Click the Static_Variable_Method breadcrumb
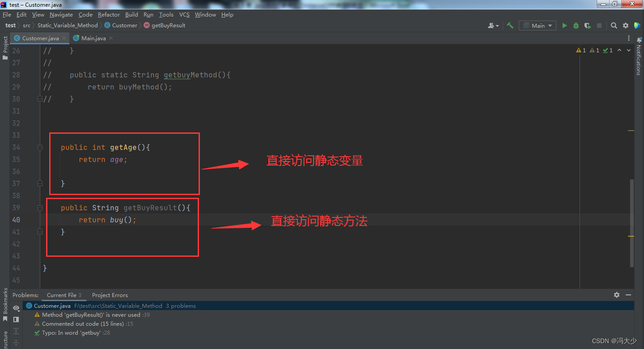This screenshot has height=349, width=644. [x=68, y=26]
